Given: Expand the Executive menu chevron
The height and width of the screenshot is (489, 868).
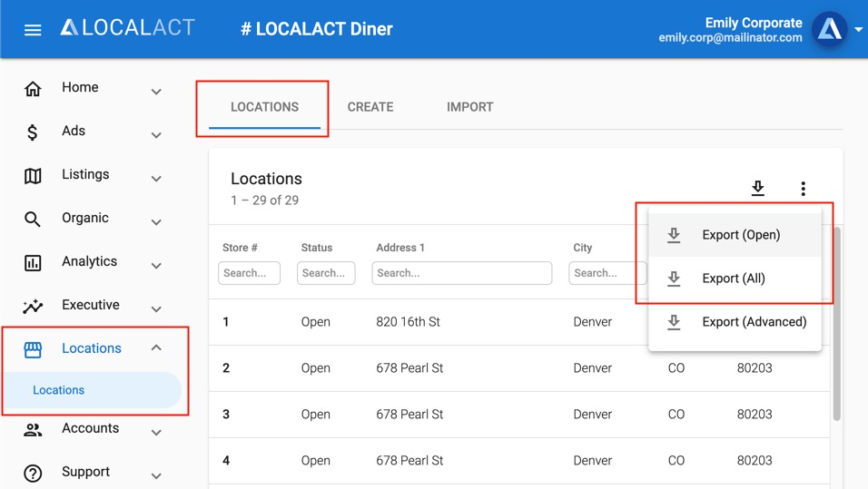Looking at the screenshot, I should coord(157,309).
